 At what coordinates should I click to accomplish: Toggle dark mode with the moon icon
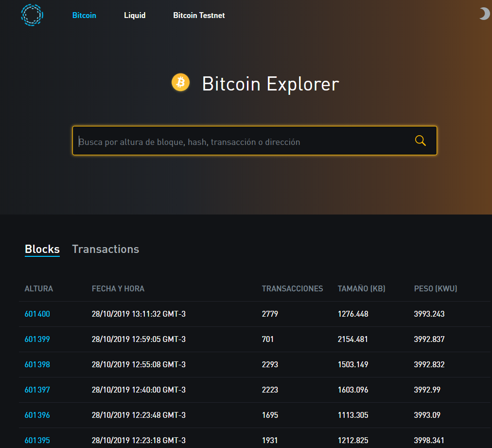click(x=485, y=14)
